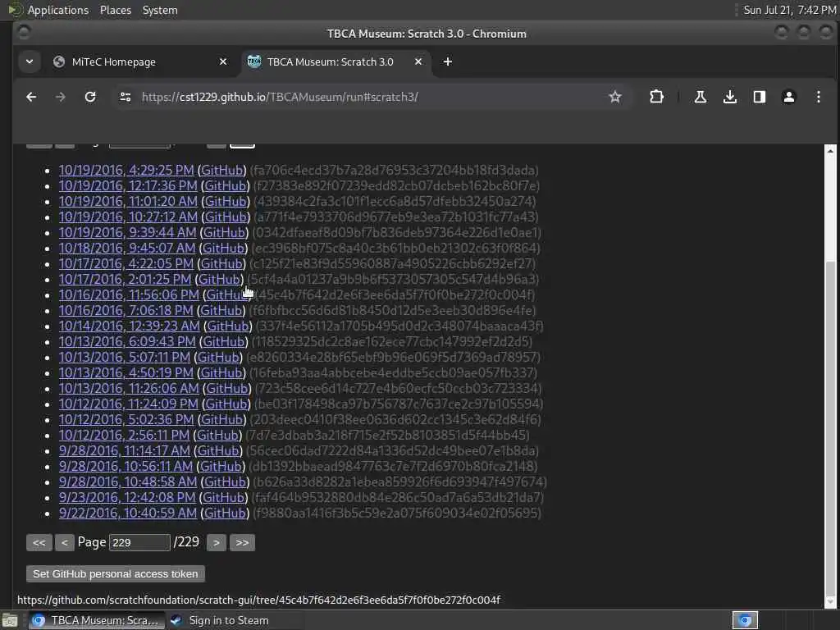Open GitHub link for 10/14/2016, 12:39:23 AM
Viewport: 840px width, 630px height.
[x=228, y=326]
